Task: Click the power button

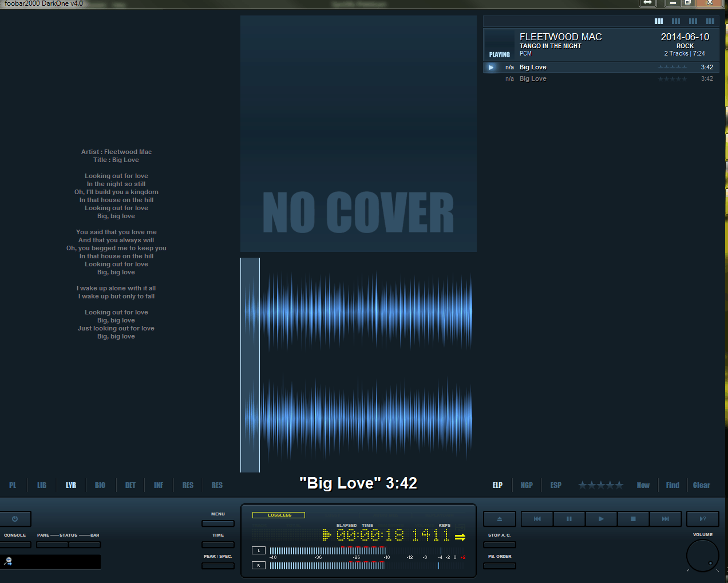Action: coord(15,519)
